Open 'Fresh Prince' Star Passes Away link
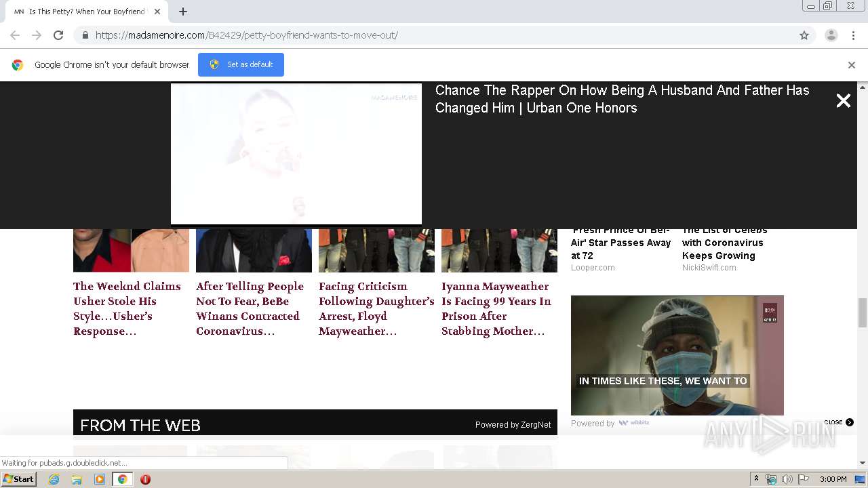868x488 pixels. (x=620, y=244)
